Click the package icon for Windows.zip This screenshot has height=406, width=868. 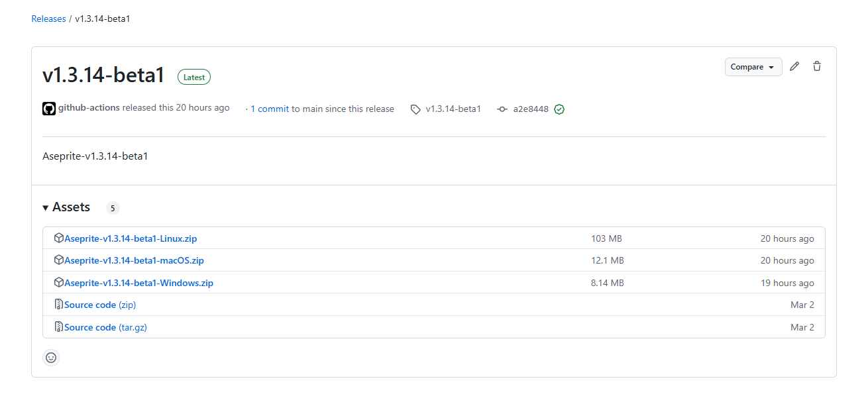(59, 282)
